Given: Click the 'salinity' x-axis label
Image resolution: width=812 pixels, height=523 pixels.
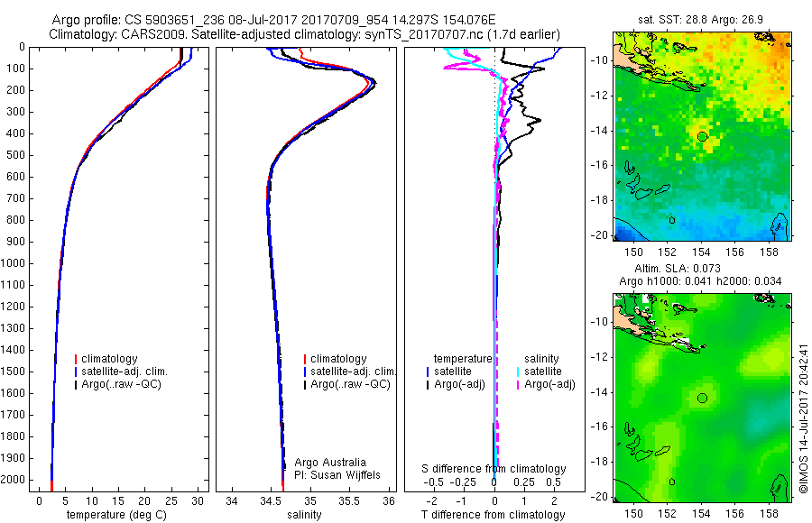Looking at the screenshot, I should click(304, 515).
